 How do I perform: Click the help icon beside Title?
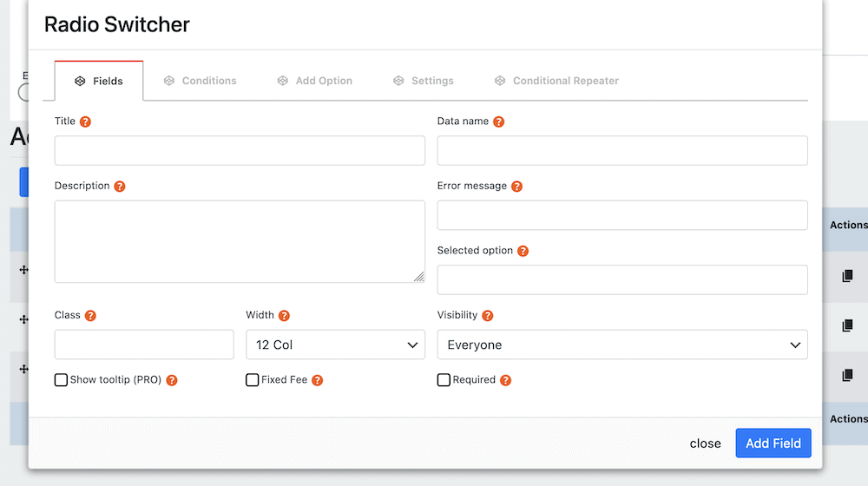point(85,122)
